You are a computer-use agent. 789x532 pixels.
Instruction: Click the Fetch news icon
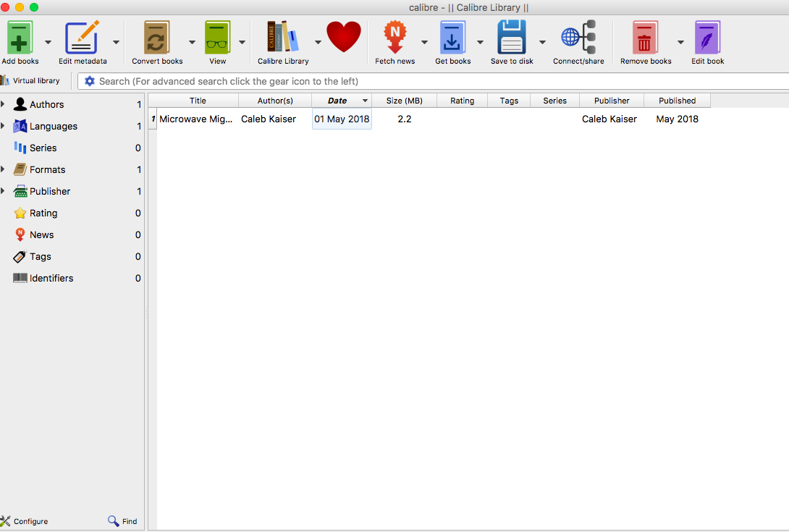click(x=395, y=37)
